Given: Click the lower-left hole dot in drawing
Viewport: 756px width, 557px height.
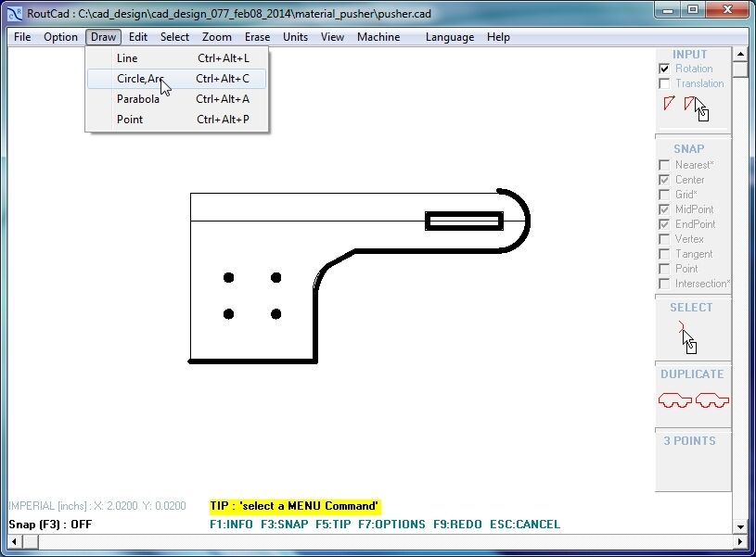Looking at the screenshot, I should pyautogui.click(x=229, y=314).
